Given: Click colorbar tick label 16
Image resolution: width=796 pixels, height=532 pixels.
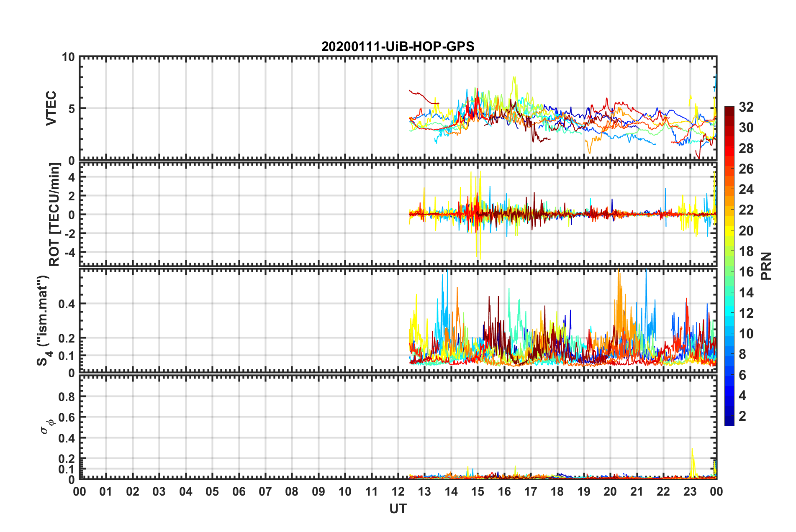Looking at the screenshot, I should [746, 272].
